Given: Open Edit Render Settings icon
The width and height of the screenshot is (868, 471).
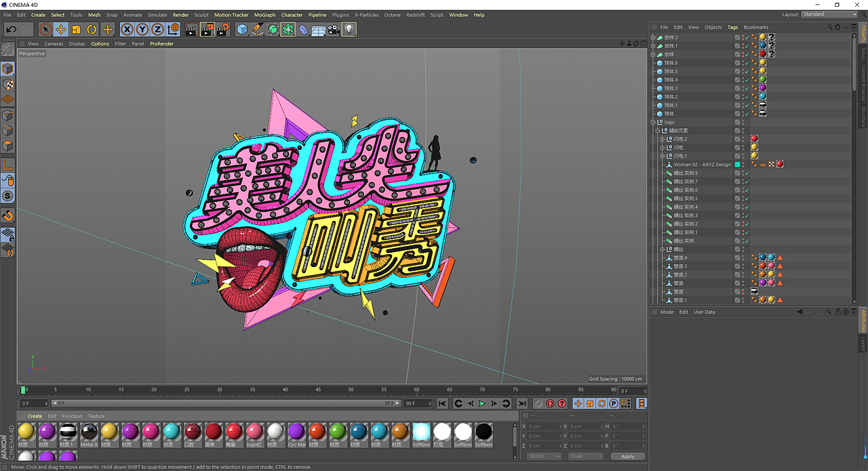Looking at the screenshot, I should (x=222, y=29).
